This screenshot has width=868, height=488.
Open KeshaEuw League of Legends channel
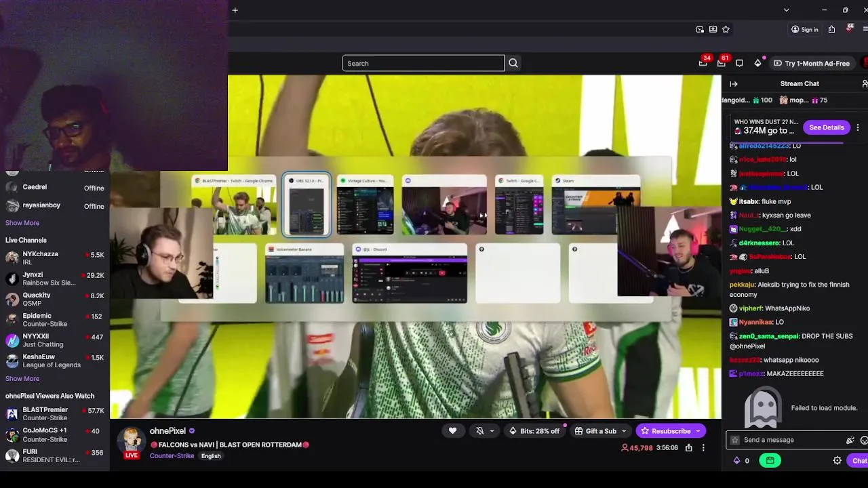(55, 361)
